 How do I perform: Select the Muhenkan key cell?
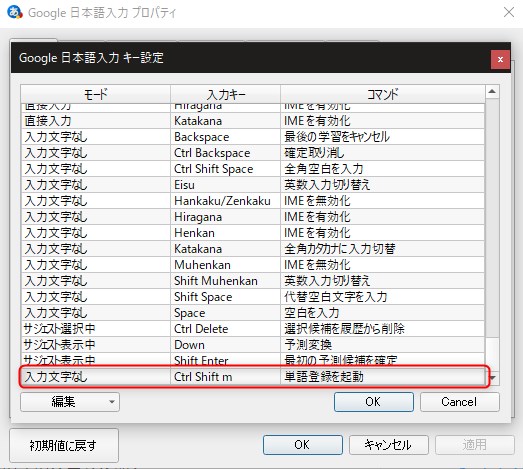click(x=225, y=265)
